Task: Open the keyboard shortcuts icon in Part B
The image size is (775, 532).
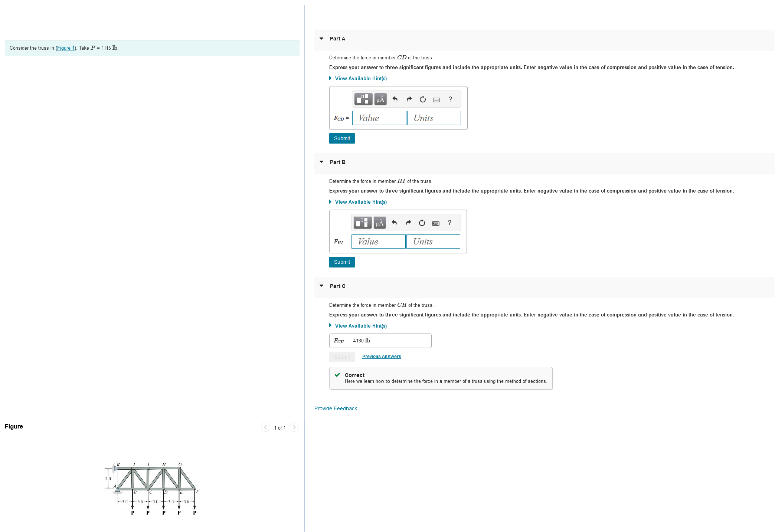Action: click(x=436, y=223)
